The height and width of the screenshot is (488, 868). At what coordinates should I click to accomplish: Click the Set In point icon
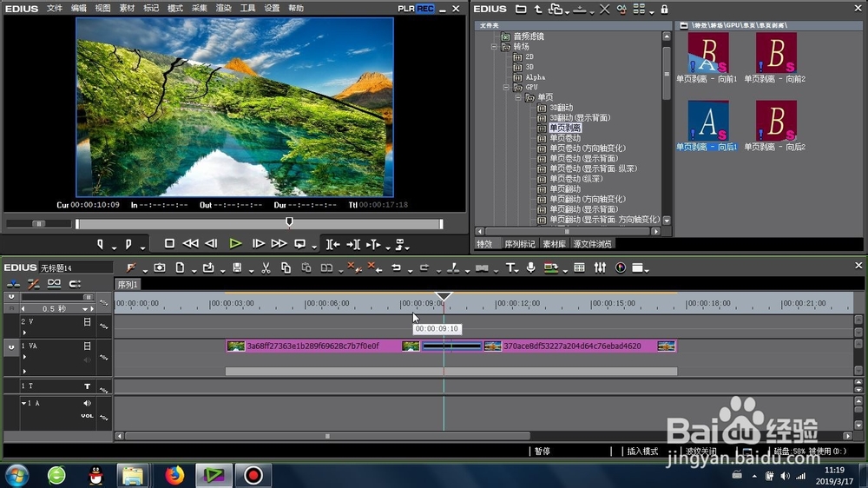pos(100,244)
